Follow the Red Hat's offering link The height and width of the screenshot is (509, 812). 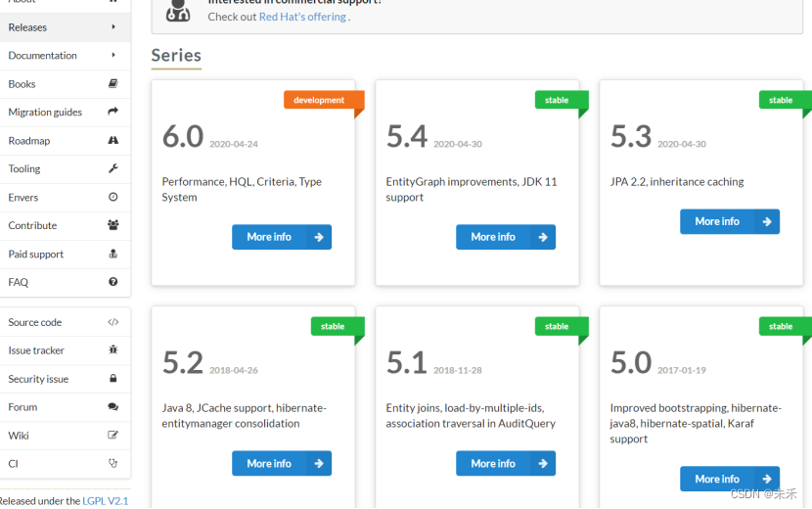[x=302, y=17]
